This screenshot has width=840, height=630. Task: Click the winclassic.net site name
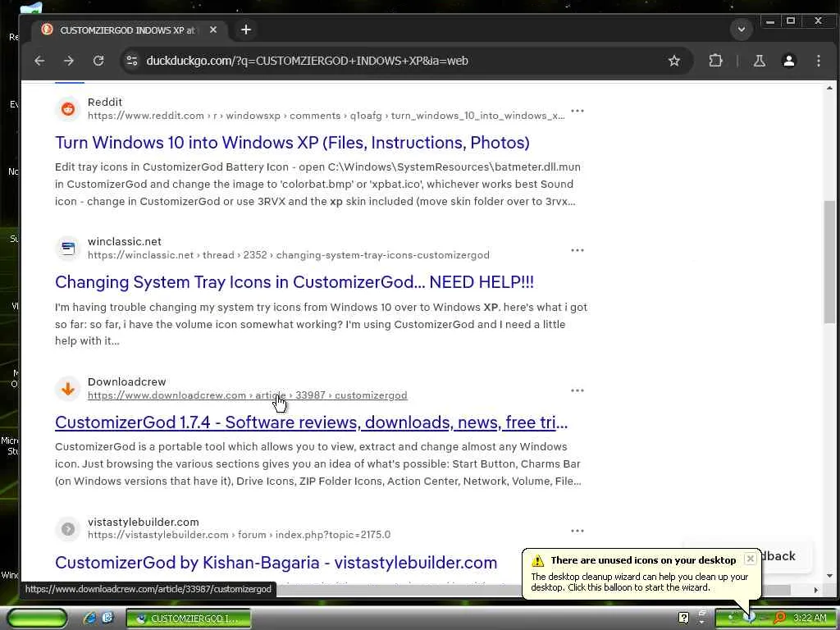pos(125,242)
